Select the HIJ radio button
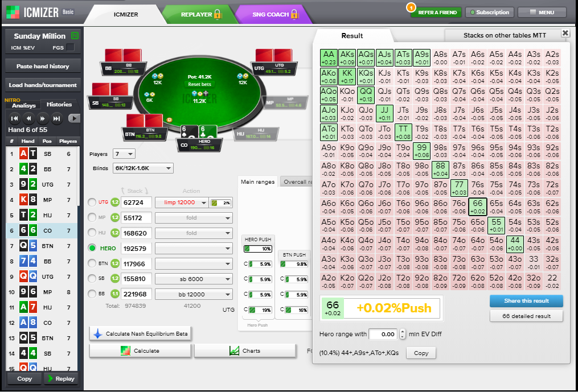578x392 pixels. [x=92, y=233]
